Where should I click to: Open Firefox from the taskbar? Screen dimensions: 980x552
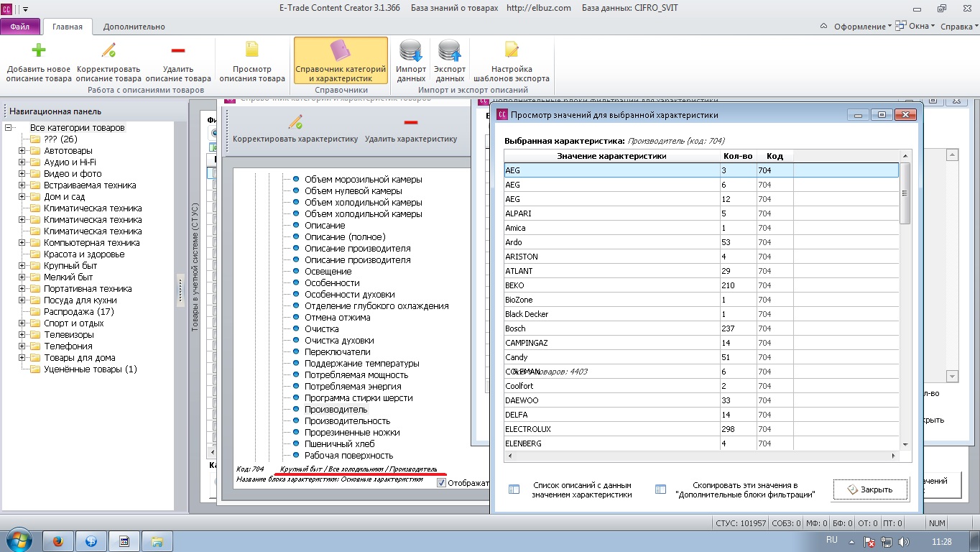coord(59,540)
